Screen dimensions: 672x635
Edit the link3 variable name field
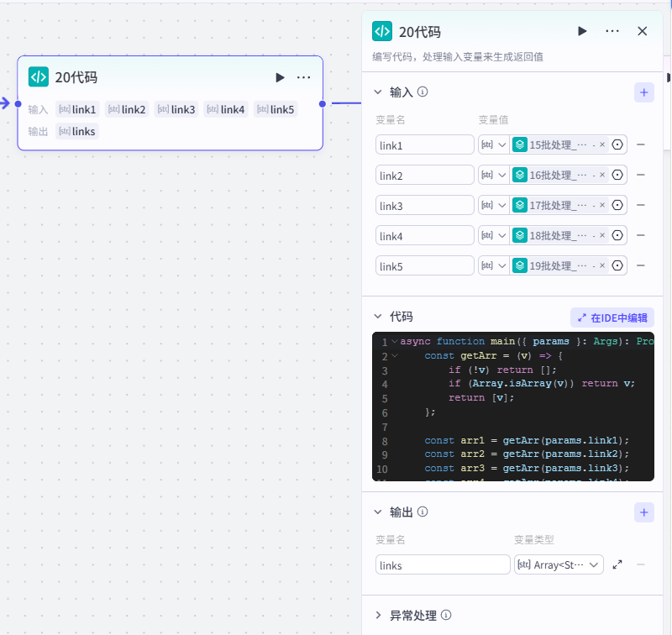(x=425, y=206)
